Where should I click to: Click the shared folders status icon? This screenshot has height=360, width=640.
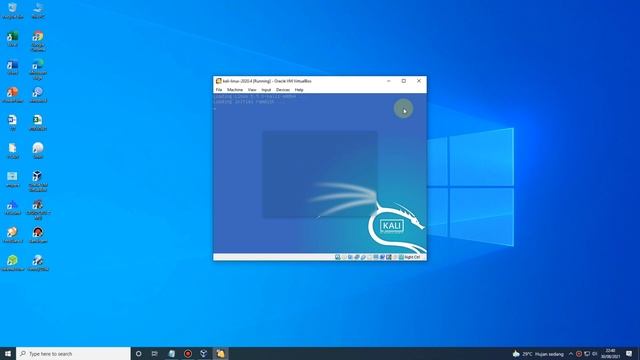[369, 257]
